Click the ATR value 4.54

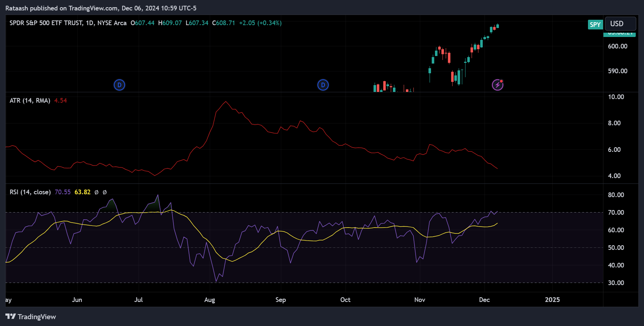click(x=60, y=101)
